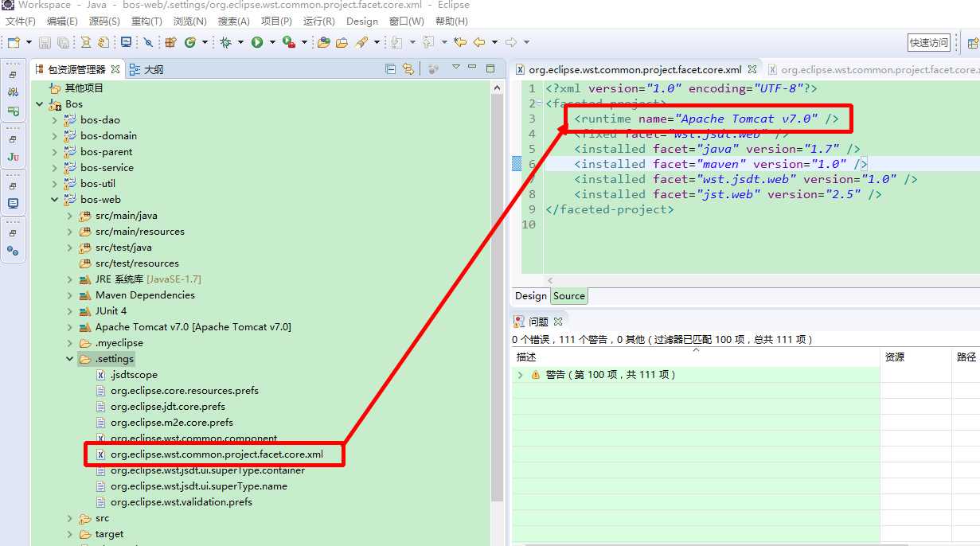This screenshot has height=546, width=980.
Task: Toggle Link with Editor in package explorer
Action: tap(408, 69)
